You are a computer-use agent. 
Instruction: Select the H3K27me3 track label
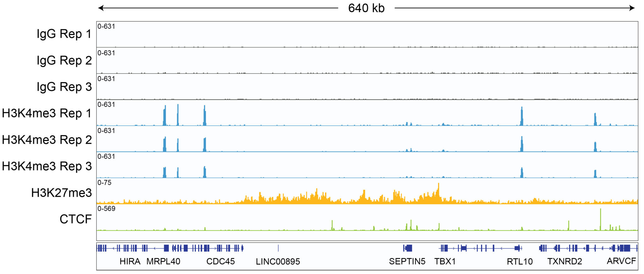(61, 193)
